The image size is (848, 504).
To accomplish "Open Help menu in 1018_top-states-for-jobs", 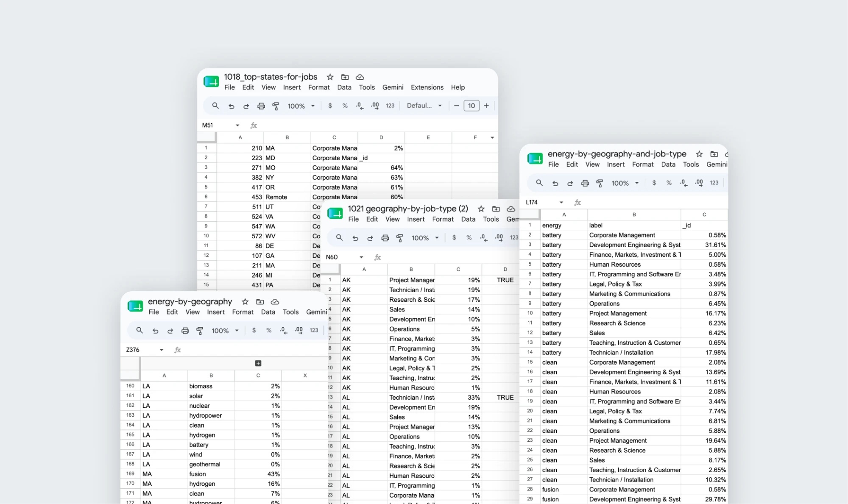I will (457, 87).
